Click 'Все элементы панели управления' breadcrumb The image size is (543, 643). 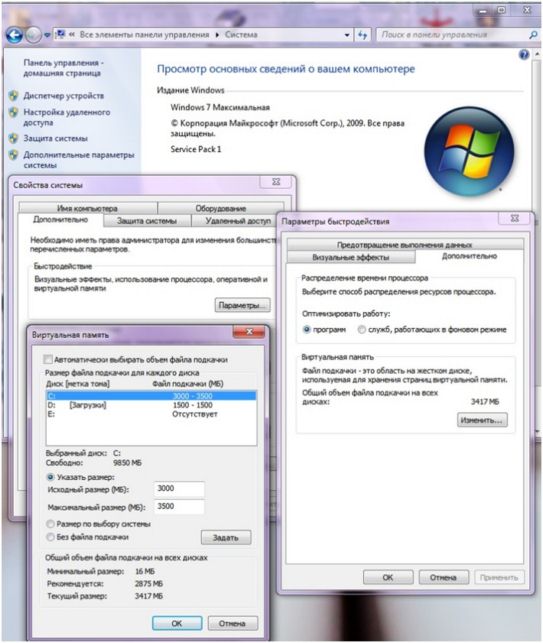pos(144,35)
